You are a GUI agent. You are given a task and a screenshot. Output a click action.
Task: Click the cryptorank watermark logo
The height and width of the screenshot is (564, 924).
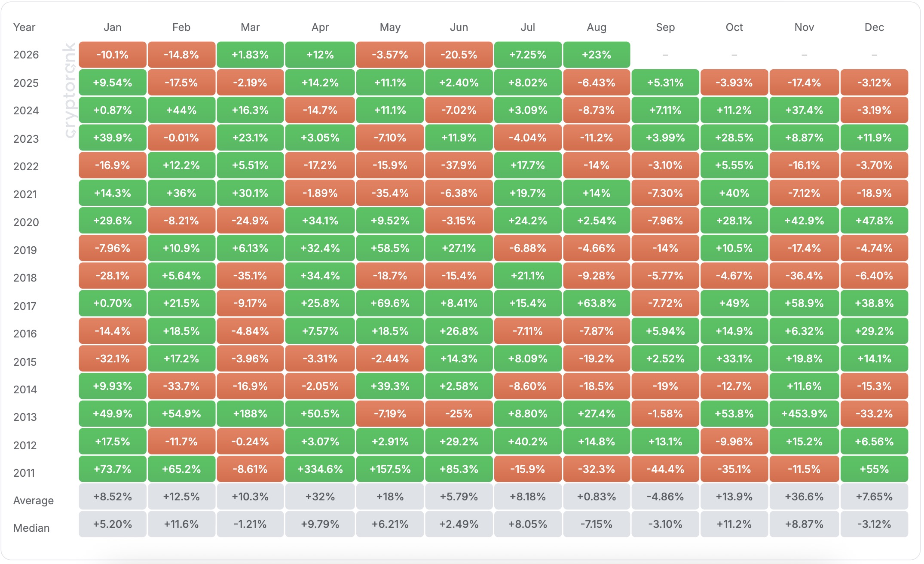[70, 90]
